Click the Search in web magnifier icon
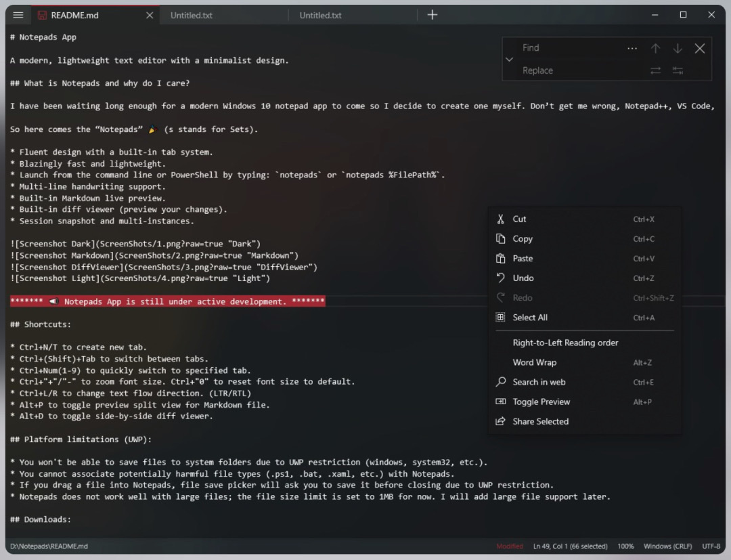The width and height of the screenshot is (731, 560). pyautogui.click(x=500, y=382)
